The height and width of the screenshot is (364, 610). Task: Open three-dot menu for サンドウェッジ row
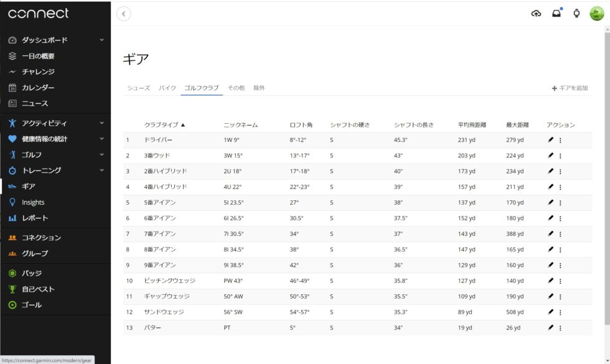(560, 312)
